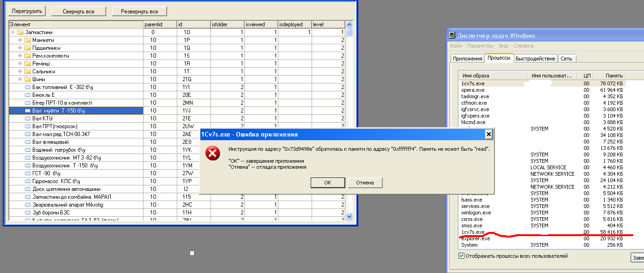Close the application error dialog
The width and height of the screenshot is (644, 273).
tap(488, 134)
